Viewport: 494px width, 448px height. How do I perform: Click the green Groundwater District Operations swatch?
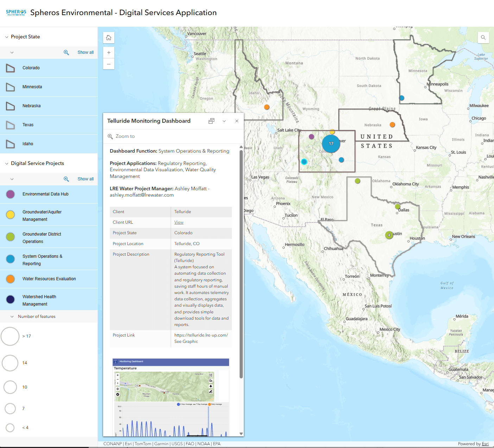click(11, 237)
